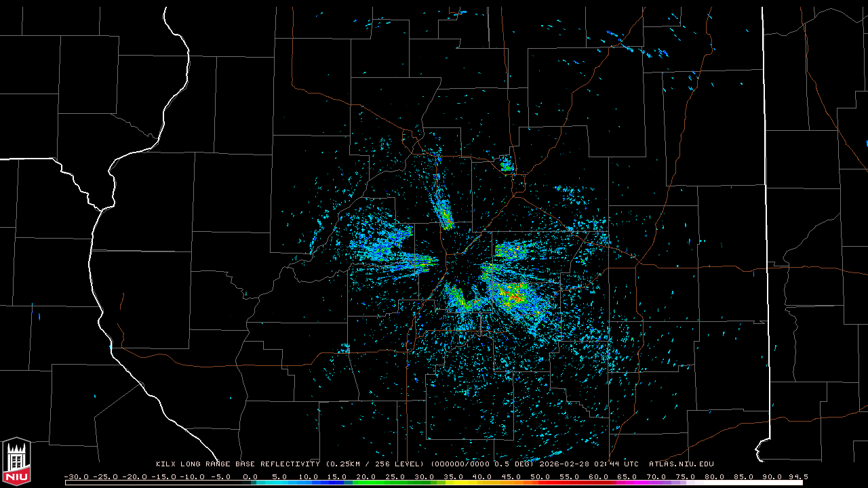Click the -30.0 label on the color scale

tap(75, 476)
